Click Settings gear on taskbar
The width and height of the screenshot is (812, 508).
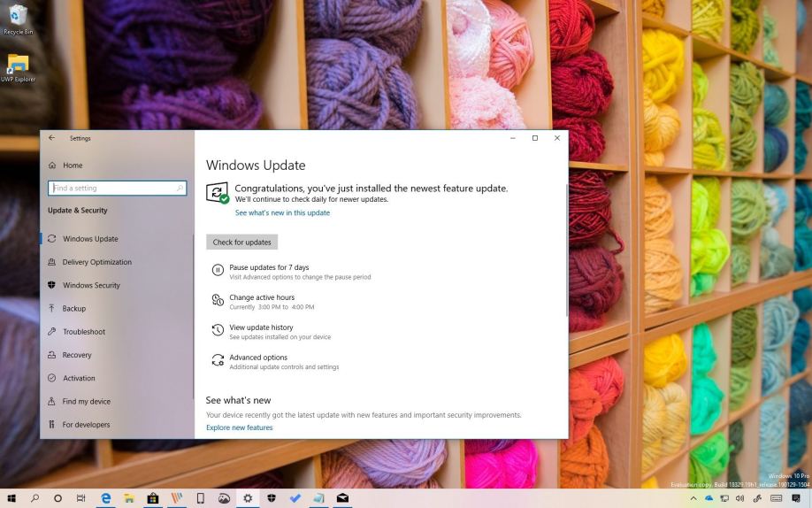click(248, 498)
